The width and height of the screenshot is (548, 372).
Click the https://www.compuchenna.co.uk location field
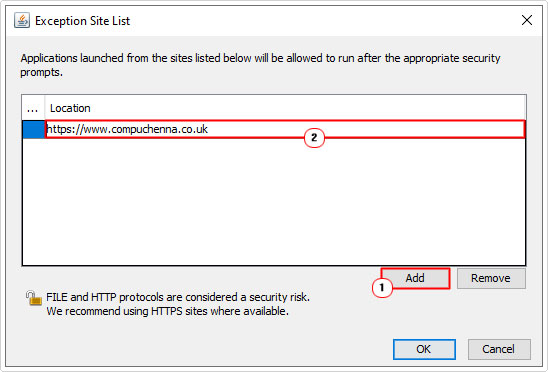tap(285, 129)
